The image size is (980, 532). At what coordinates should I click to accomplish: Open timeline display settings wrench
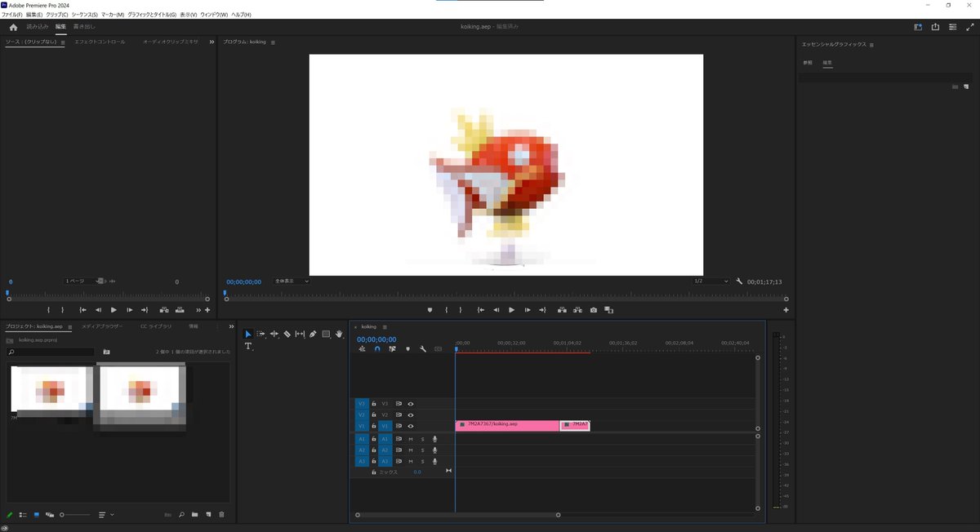click(x=423, y=349)
